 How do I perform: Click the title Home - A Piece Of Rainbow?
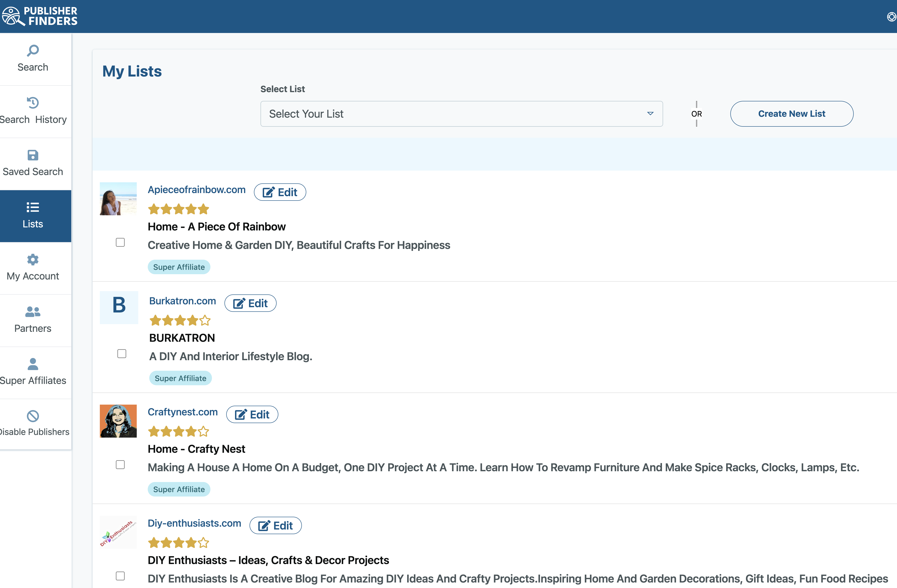click(217, 226)
